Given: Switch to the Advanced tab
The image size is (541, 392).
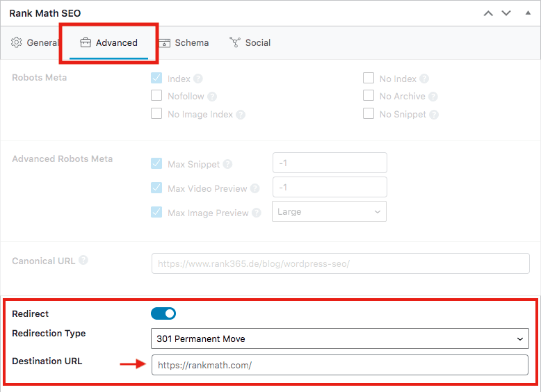Looking at the screenshot, I should coord(108,43).
